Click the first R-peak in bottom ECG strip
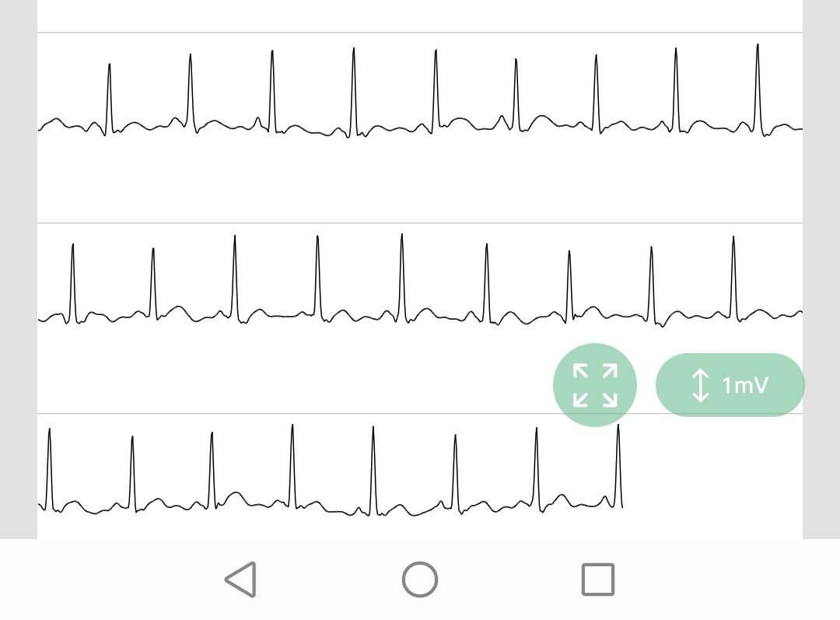 [x=49, y=430]
